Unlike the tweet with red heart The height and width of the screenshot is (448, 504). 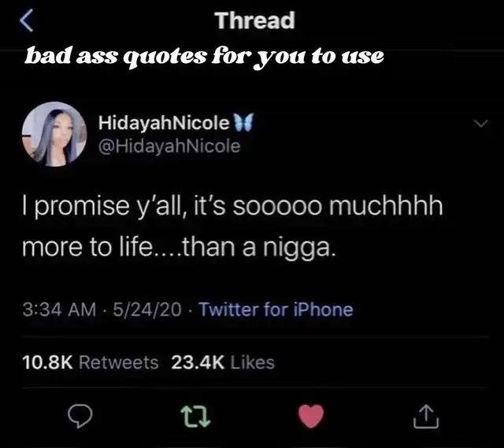pyautogui.click(x=311, y=417)
